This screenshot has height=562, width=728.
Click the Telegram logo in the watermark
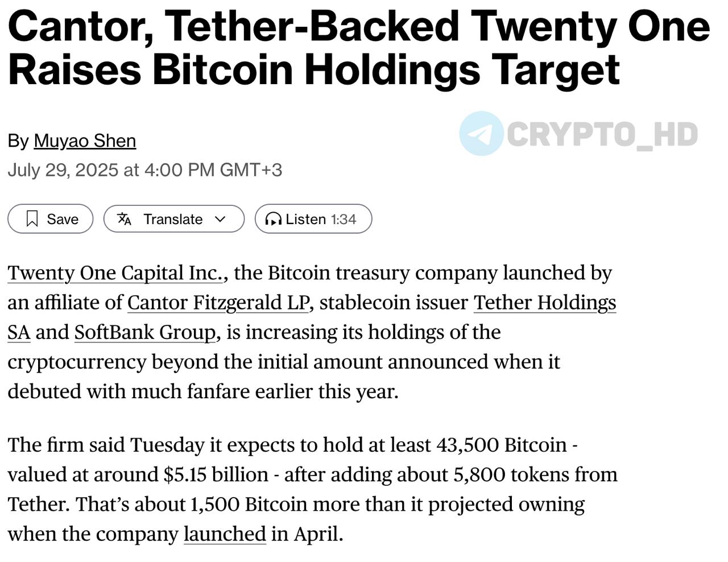coord(481,134)
